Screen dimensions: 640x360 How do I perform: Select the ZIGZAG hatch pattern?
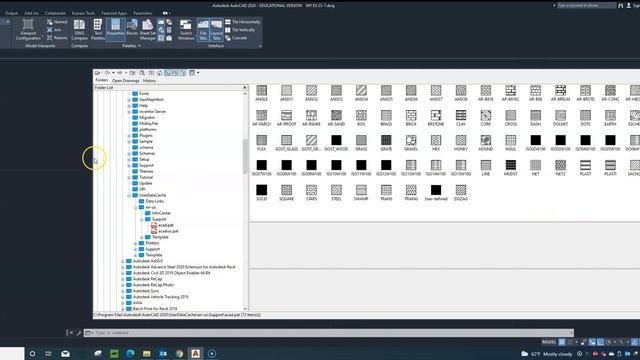coord(461,193)
